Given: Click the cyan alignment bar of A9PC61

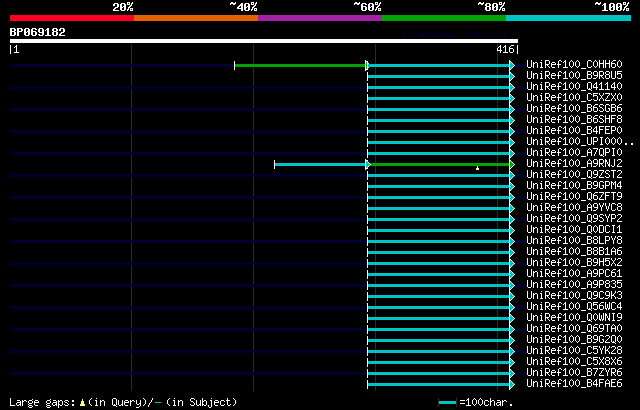Looking at the screenshot, I should coord(439,275).
